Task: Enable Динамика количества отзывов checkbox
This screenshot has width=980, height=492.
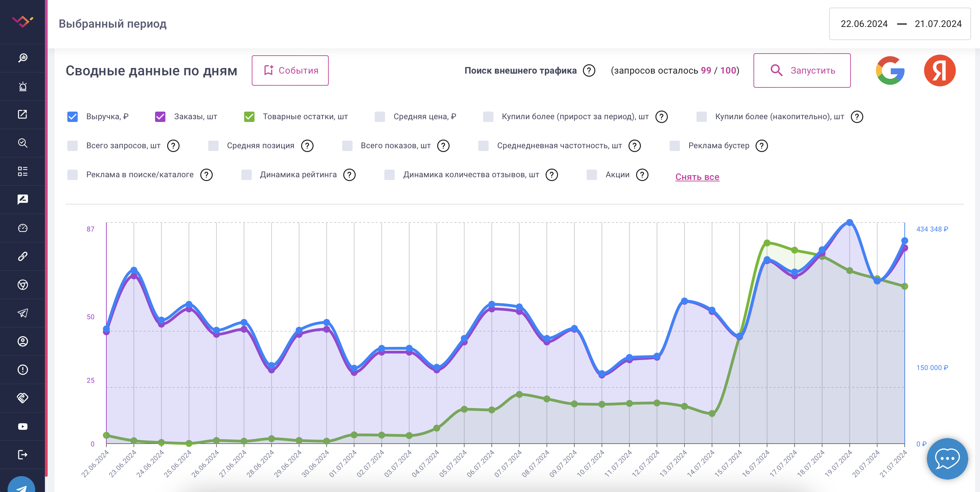Action: click(390, 175)
